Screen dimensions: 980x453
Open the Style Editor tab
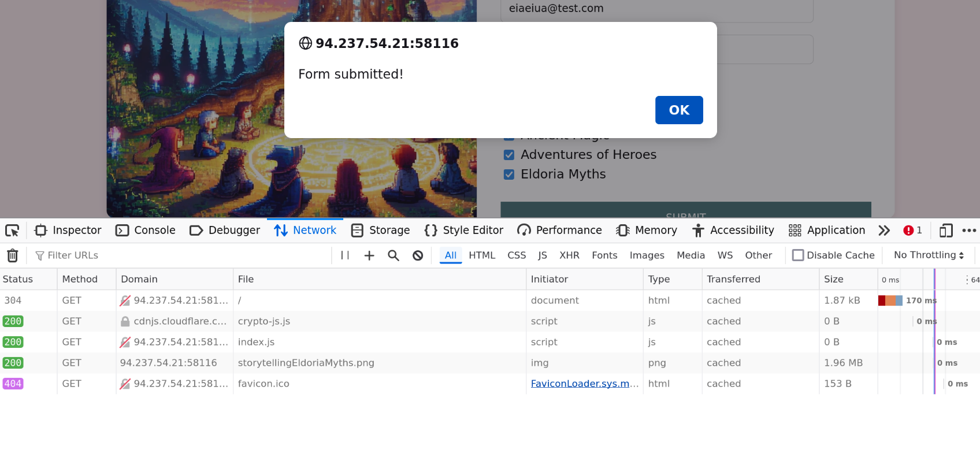[464, 231]
